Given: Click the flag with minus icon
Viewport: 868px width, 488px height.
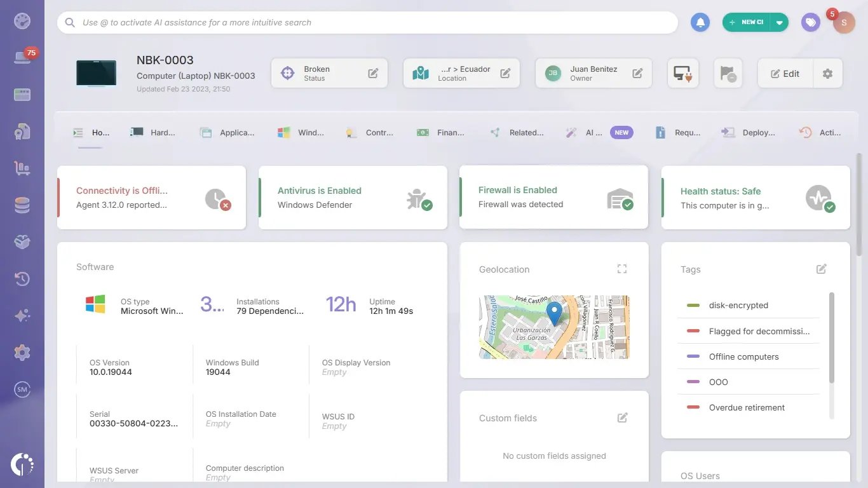Looking at the screenshot, I should (x=728, y=74).
